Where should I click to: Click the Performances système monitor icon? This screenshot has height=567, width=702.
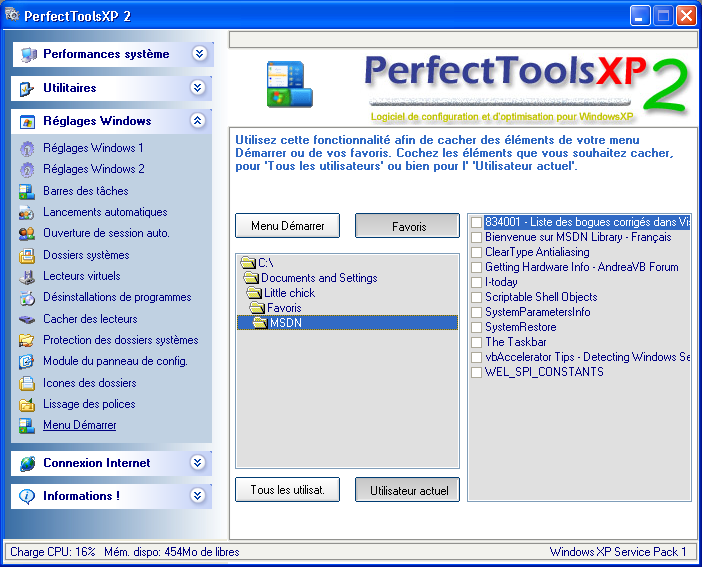[x=28, y=55]
